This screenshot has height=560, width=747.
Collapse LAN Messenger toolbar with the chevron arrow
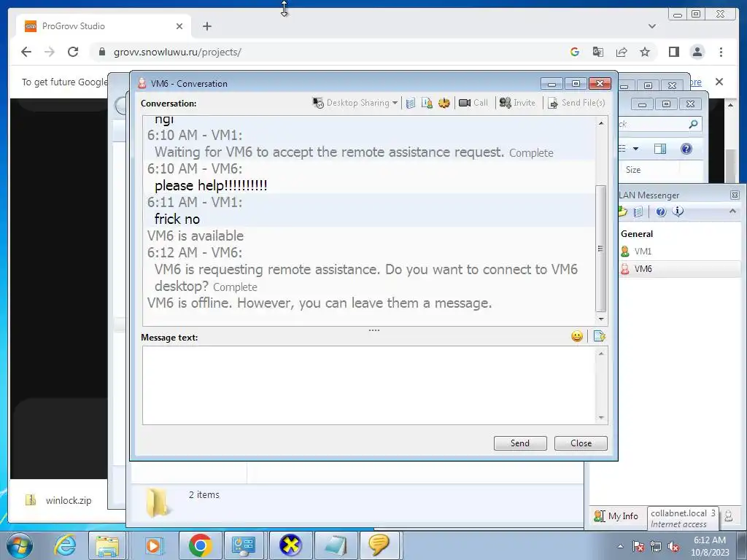click(x=732, y=211)
